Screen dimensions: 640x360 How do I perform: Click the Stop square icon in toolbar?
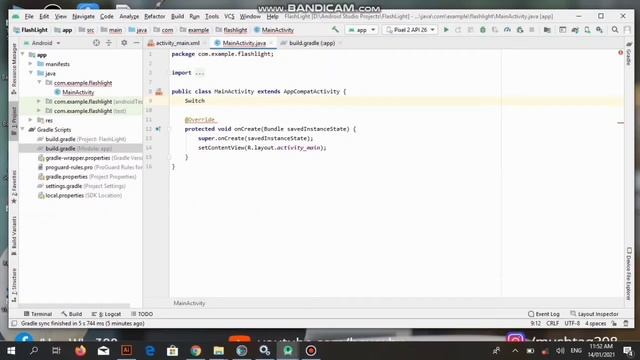coord(532,30)
